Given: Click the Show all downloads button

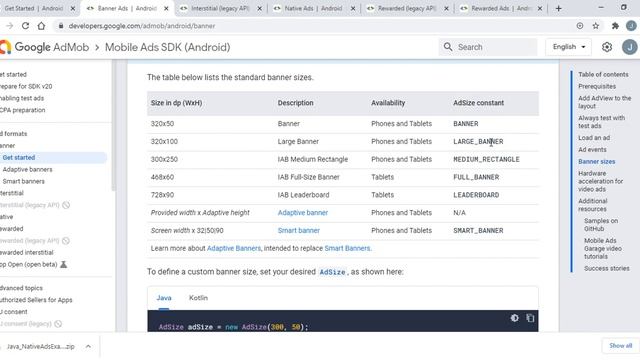Looking at the screenshot, I should 620,346.
